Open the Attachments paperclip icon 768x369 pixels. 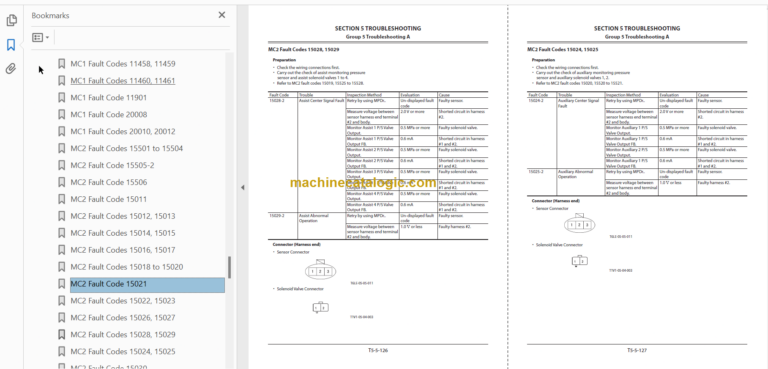point(11,69)
